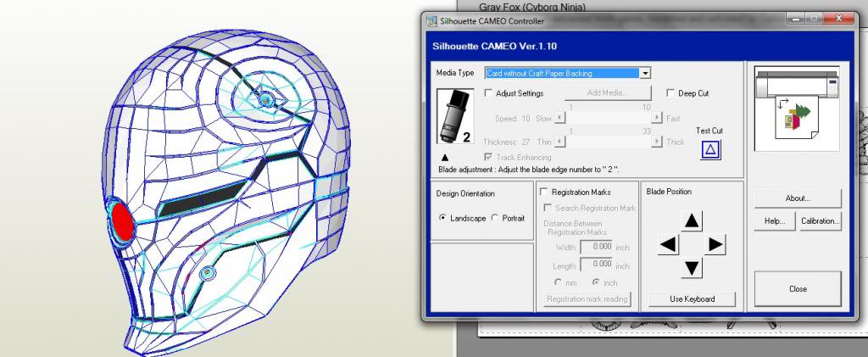Select Portrait design orientation

click(494, 218)
